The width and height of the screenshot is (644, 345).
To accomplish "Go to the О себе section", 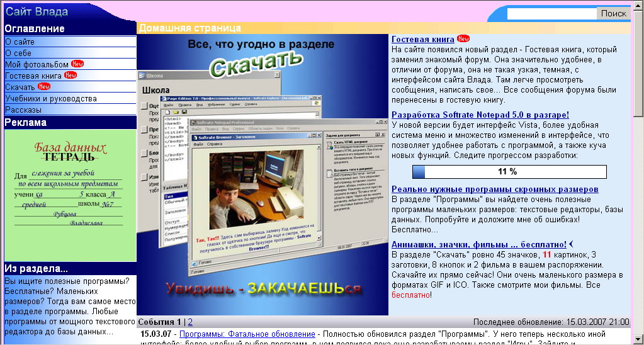I will (x=18, y=53).
